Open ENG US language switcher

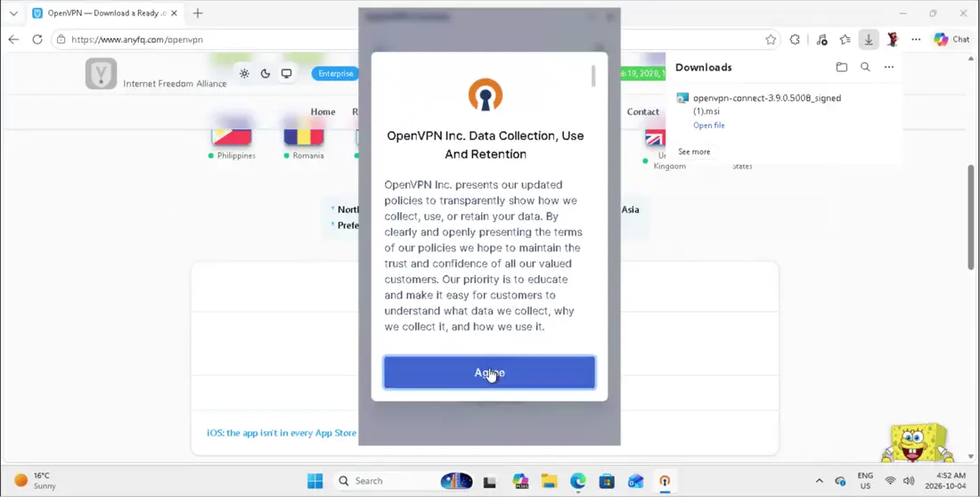(x=865, y=481)
